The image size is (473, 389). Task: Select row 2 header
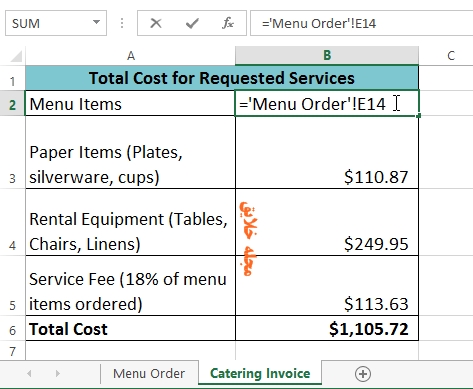(x=13, y=103)
